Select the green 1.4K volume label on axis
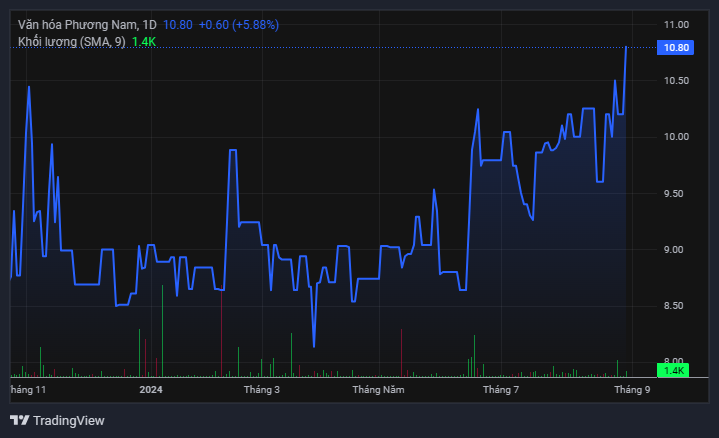This screenshot has width=719, height=438. (x=673, y=371)
